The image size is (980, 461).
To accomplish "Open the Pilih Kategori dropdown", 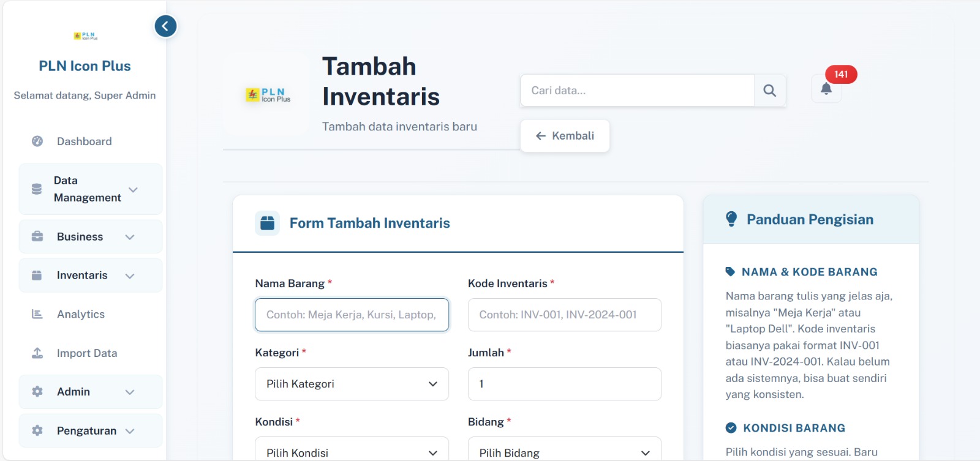I will tap(352, 384).
